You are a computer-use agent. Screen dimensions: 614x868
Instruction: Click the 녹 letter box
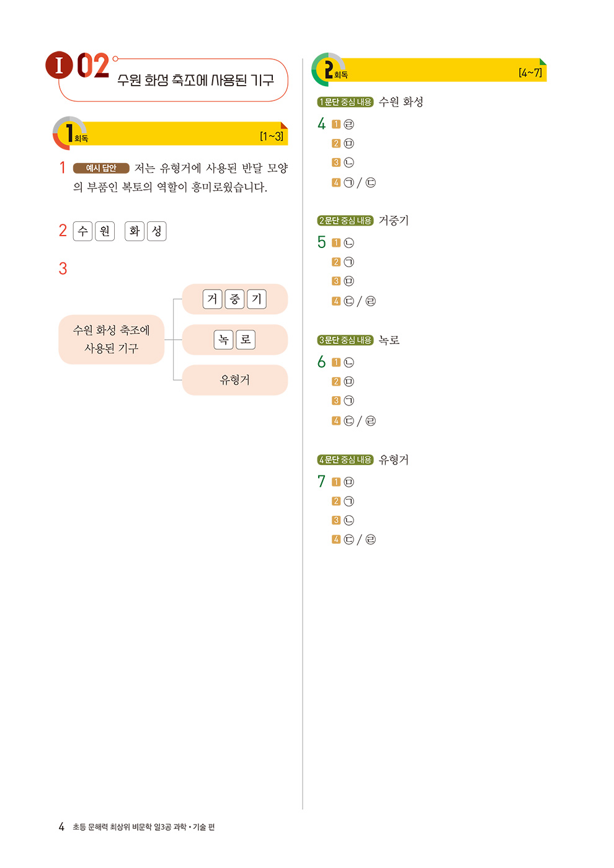pyautogui.click(x=224, y=340)
